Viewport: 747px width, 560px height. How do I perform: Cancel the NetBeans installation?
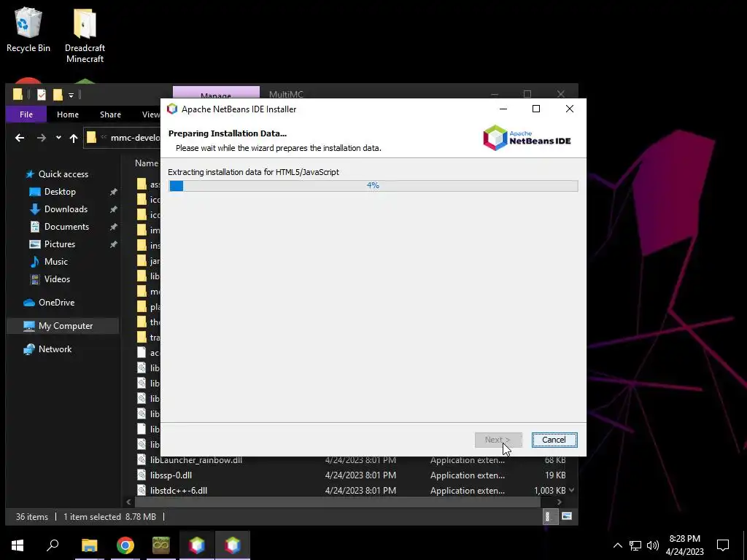(554, 440)
